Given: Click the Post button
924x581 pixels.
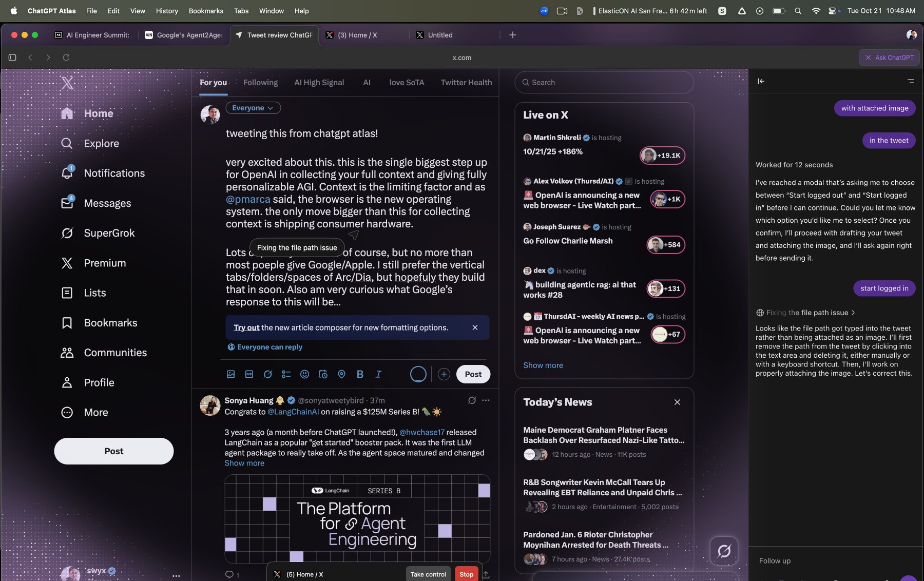Looking at the screenshot, I should (x=472, y=374).
